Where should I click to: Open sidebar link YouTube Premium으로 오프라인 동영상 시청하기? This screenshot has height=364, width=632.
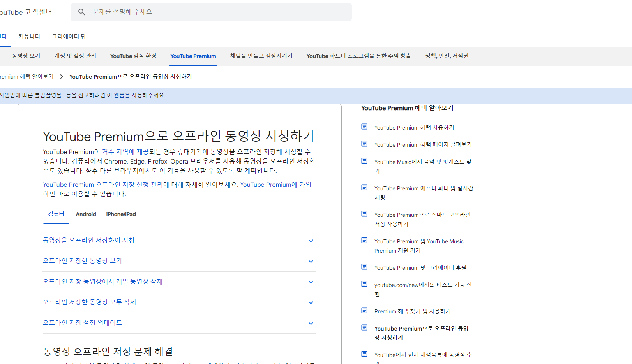[422, 333]
